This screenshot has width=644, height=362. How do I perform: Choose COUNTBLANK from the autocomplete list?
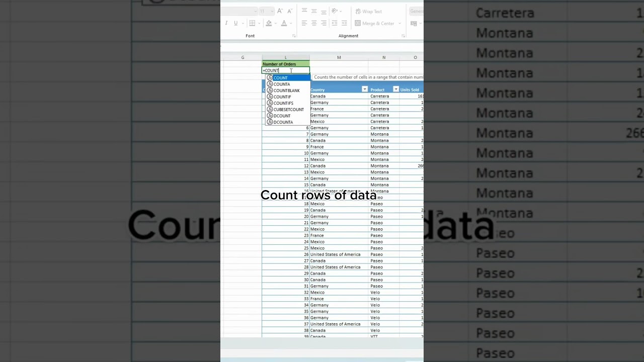[x=288, y=90]
